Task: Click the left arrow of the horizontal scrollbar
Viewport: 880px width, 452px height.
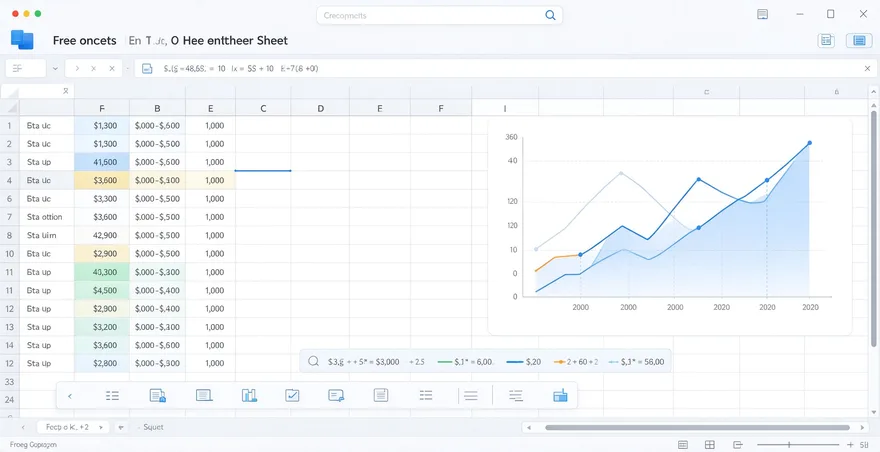Action: [x=529, y=427]
